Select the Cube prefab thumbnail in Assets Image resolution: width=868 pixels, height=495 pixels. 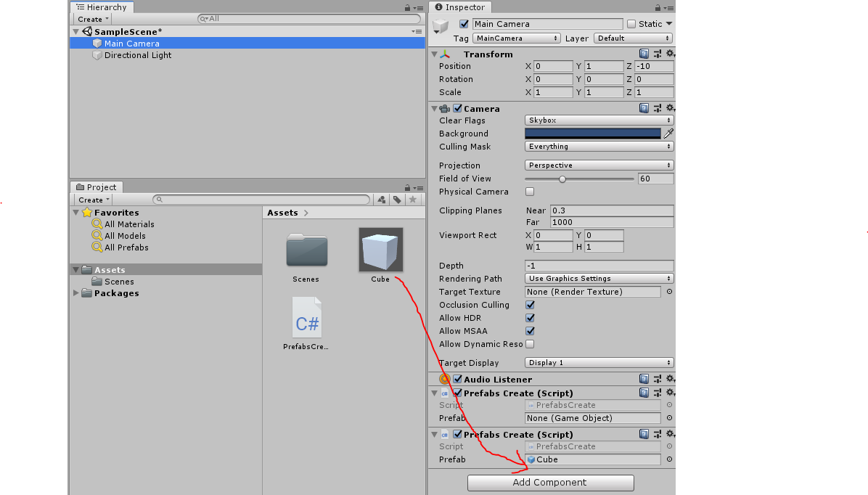(x=380, y=248)
